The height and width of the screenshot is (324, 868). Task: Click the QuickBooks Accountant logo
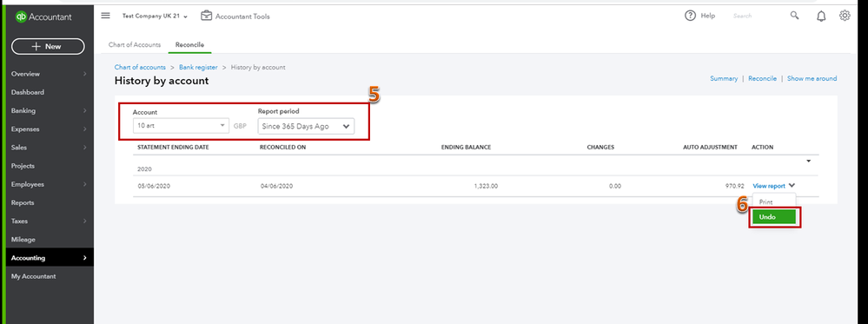43,17
